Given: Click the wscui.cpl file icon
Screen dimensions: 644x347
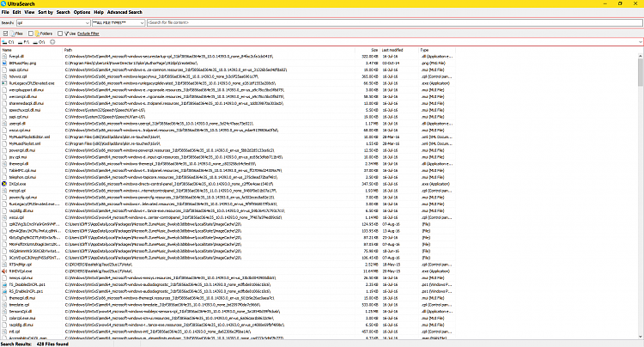Looking at the screenshot, I should (4, 217).
